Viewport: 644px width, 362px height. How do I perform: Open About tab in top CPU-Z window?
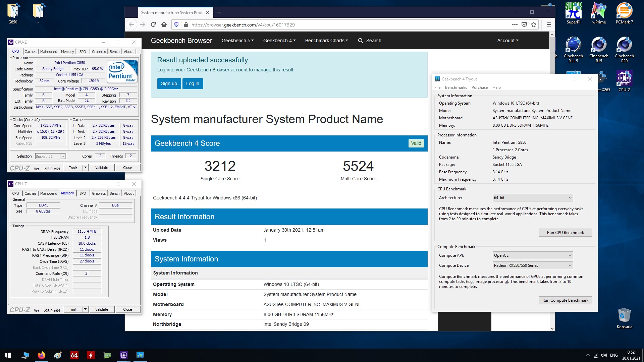coord(129,52)
